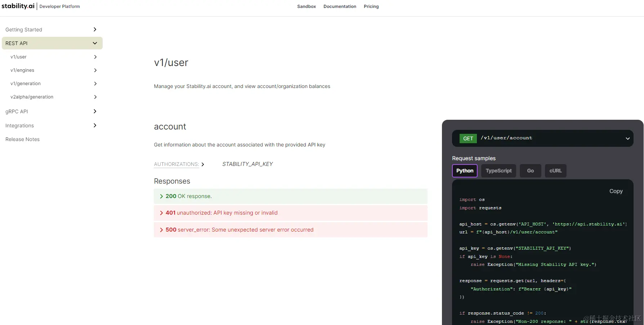Switch to the cURL sample tab
The width and height of the screenshot is (644, 325).
pyautogui.click(x=555, y=171)
